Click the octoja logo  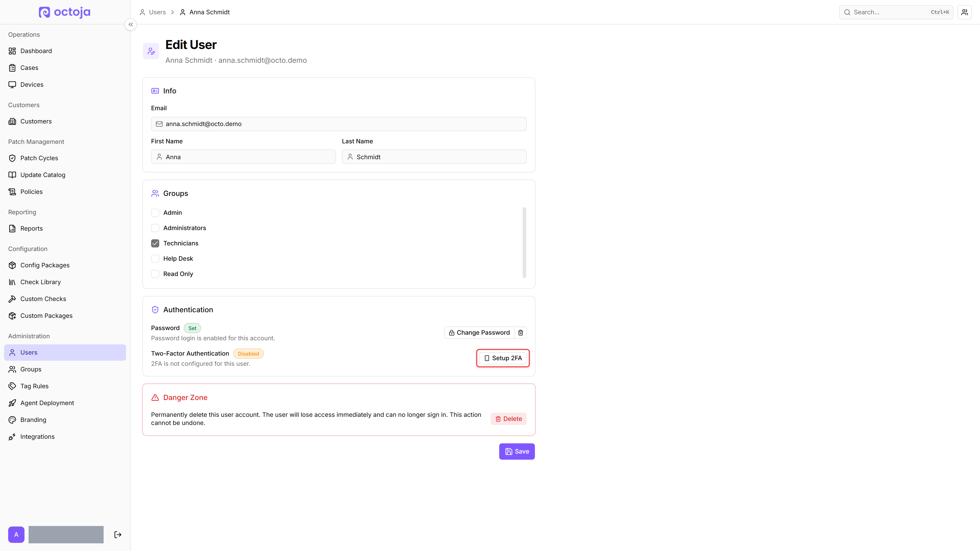(65, 12)
